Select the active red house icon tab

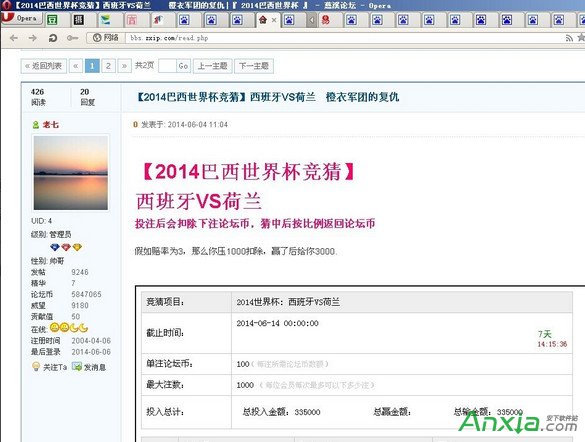click(x=263, y=20)
